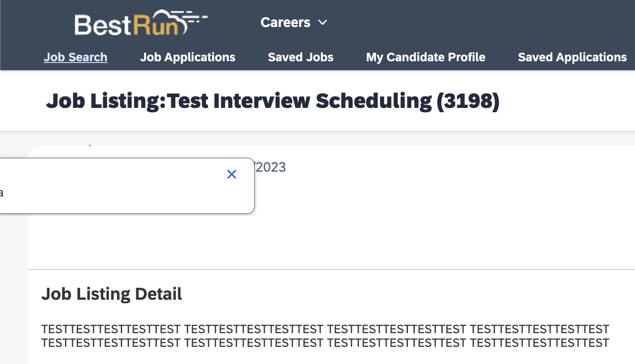This screenshot has height=364, width=635.
Task: Select the job ID (3198) in the title
Action: (x=468, y=101)
